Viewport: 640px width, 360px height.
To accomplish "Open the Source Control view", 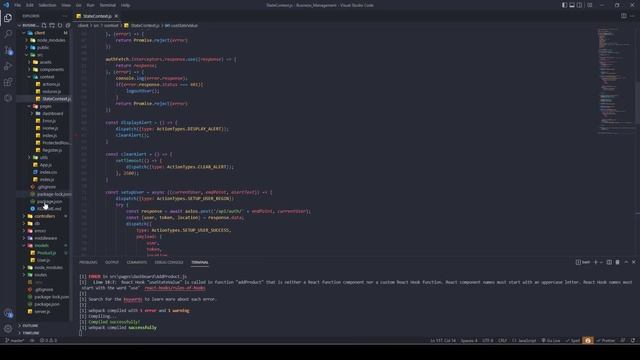I will tap(8, 50).
